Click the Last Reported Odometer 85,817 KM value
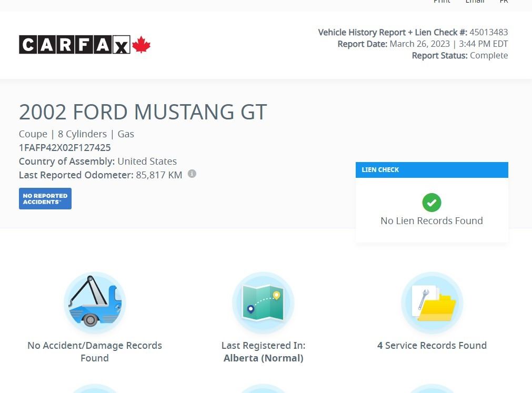The height and width of the screenshot is (393, 532). click(x=159, y=175)
